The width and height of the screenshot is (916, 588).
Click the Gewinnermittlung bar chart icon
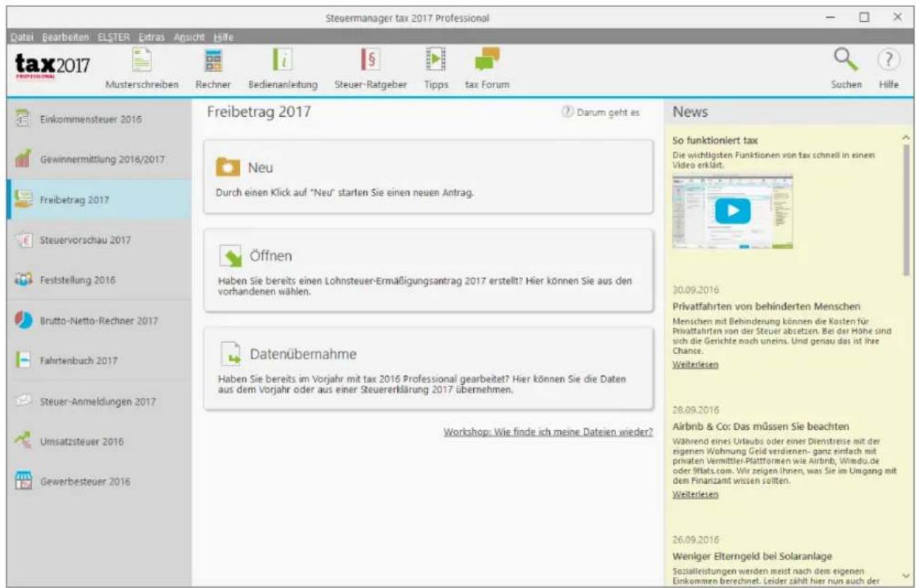(x=22, y=159)
